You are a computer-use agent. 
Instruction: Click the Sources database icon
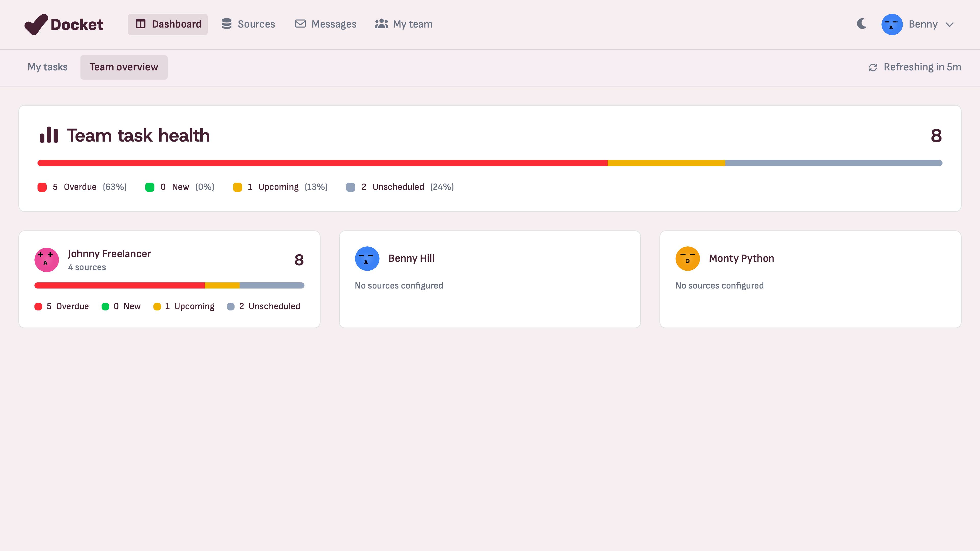point(227,24)
